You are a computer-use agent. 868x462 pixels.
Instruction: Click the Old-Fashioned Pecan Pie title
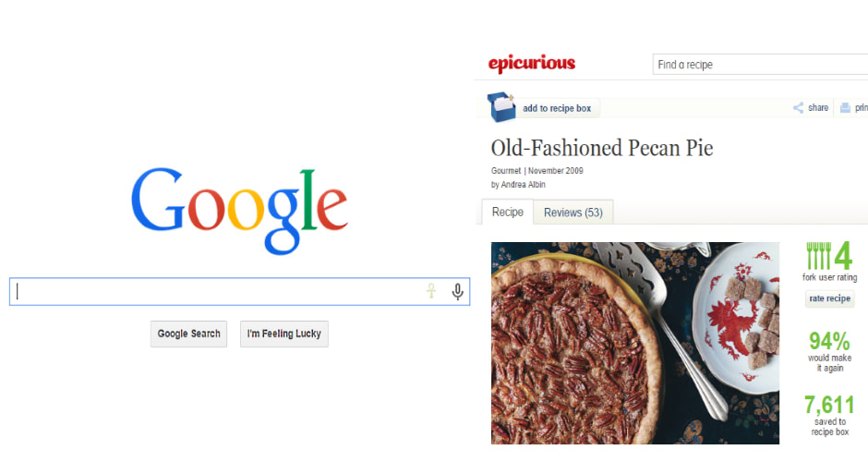click(602, 148)
